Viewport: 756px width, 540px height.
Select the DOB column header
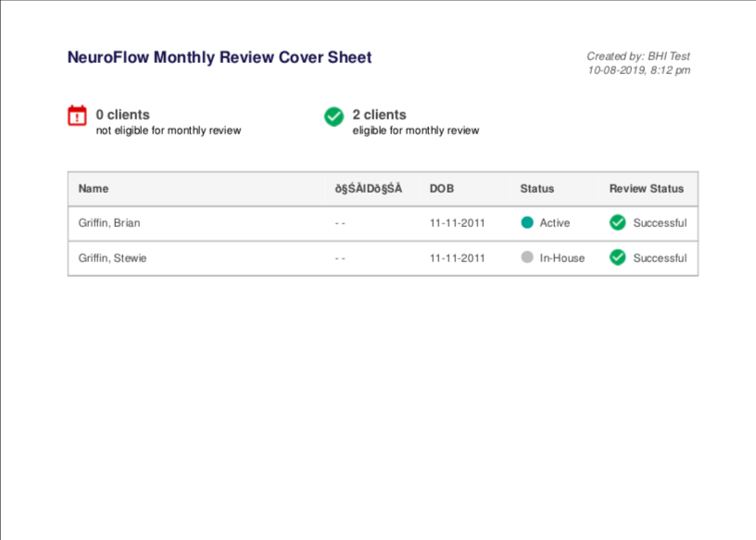point(442,189)
